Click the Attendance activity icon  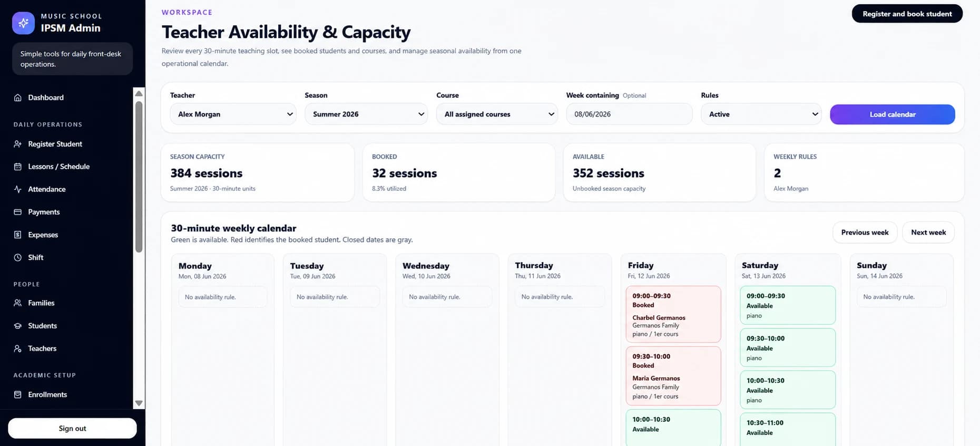pyautogui.click(x=18, y=189)
